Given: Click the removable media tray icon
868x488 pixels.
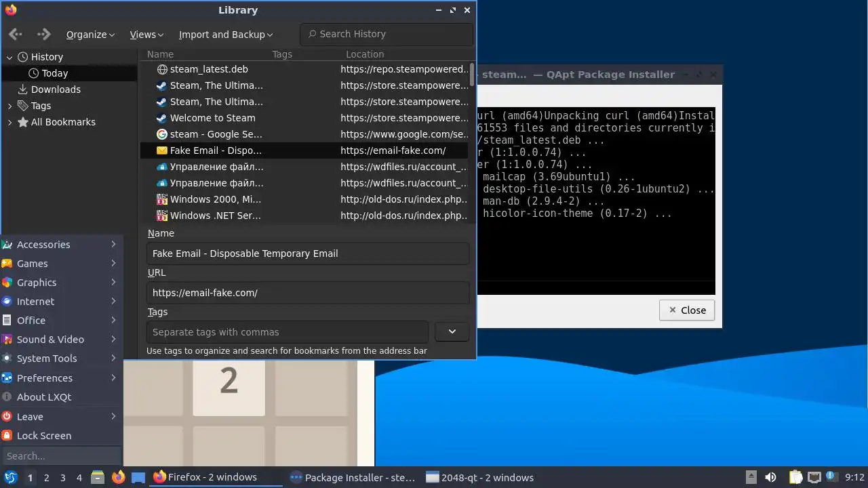Looking at the screenshot, I should (751, 477).
